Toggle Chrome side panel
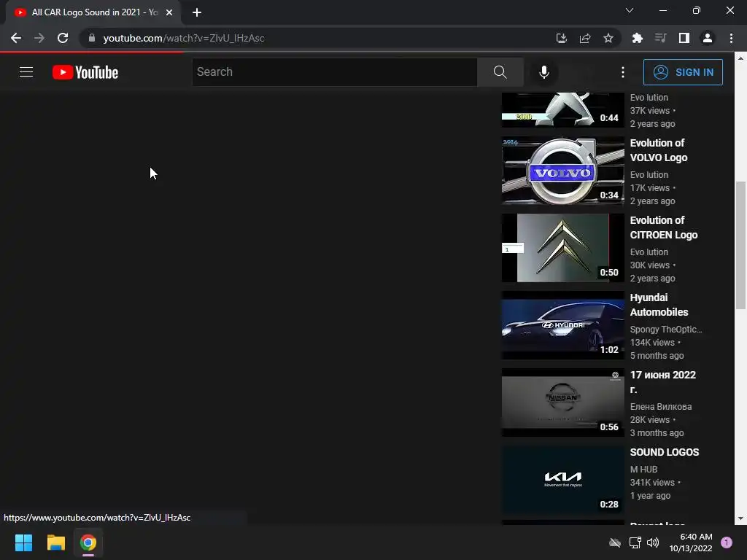This screenshot has width=747, height=560. click(x=684, y=38)
